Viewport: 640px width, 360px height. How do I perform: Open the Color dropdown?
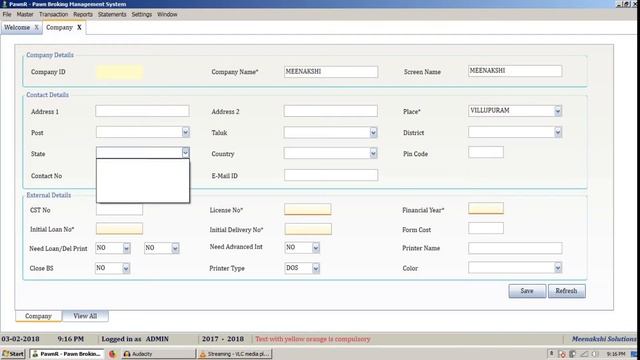pyautogui.click(x=558, y=268)
